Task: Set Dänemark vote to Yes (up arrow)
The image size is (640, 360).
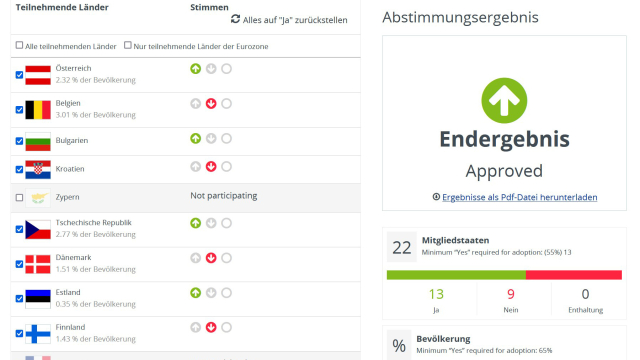Action: tap(196, 258)
